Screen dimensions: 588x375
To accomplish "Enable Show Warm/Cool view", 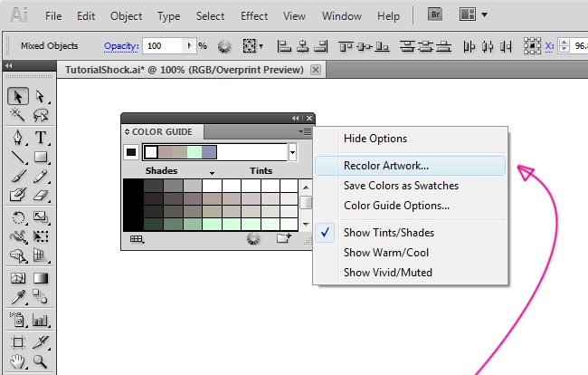I will 387,253.
